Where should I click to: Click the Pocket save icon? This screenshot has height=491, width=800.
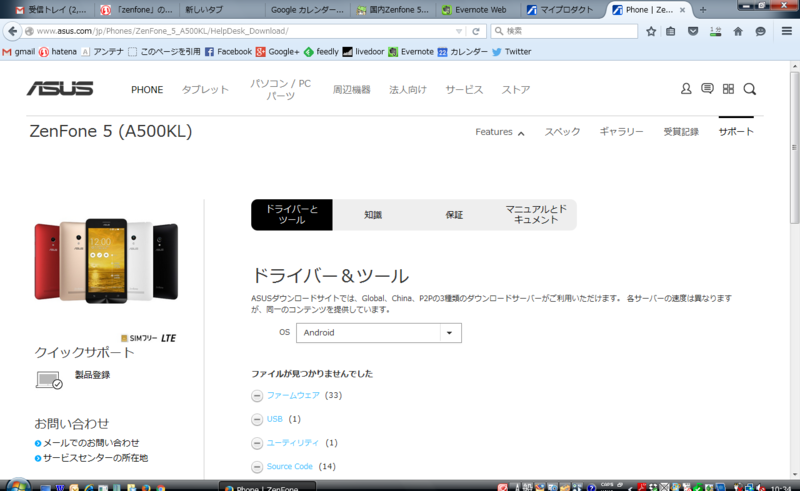point(693,31)
